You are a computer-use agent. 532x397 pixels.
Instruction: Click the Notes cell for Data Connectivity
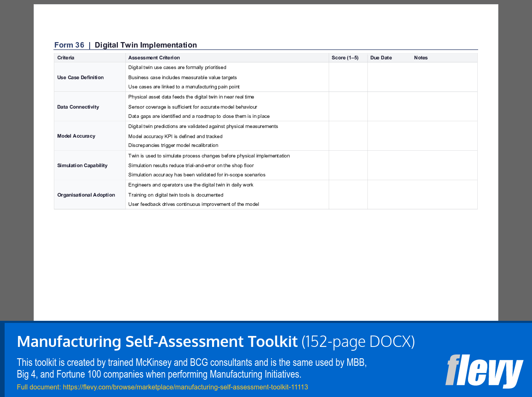click(422, 107)
